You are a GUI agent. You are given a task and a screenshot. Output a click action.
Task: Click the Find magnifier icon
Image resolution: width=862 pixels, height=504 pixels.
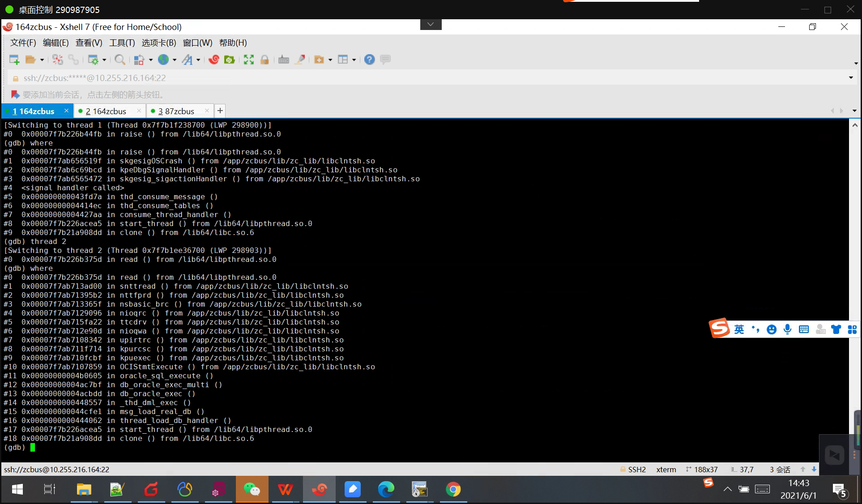119,60
